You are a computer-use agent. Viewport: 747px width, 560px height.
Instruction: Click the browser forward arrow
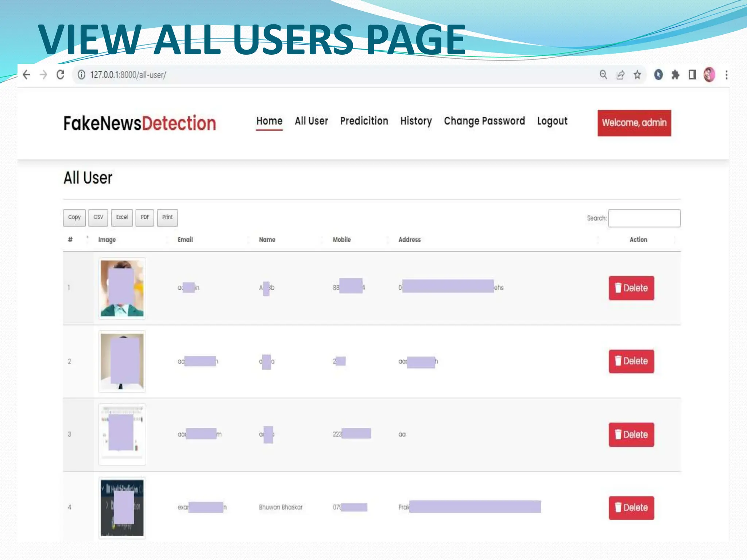click(43, 75)
